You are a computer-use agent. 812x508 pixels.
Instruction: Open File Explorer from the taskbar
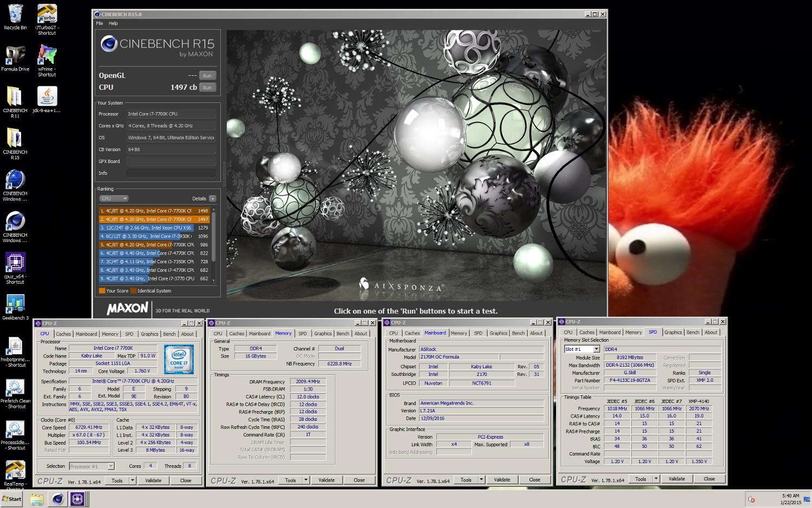37,499
